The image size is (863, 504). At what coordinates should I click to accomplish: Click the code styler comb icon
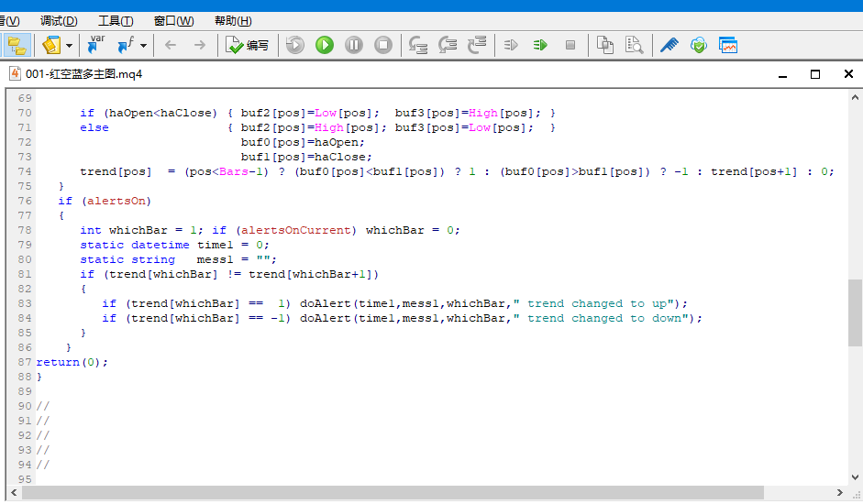tap(669, 45)
